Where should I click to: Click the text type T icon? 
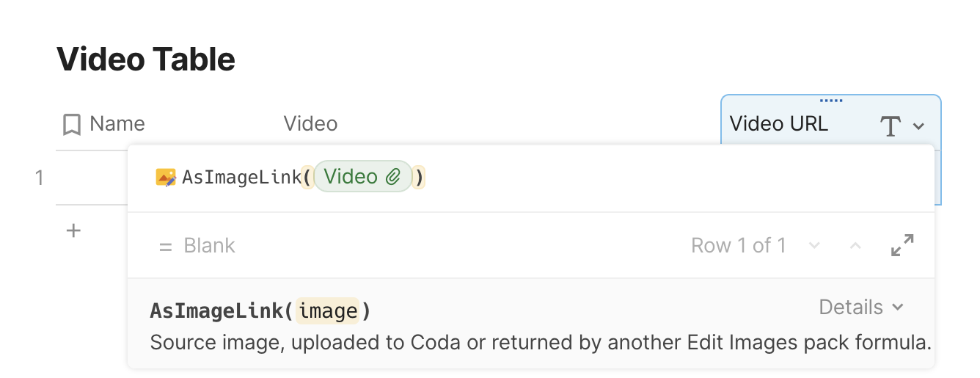(x=890, y=126)
